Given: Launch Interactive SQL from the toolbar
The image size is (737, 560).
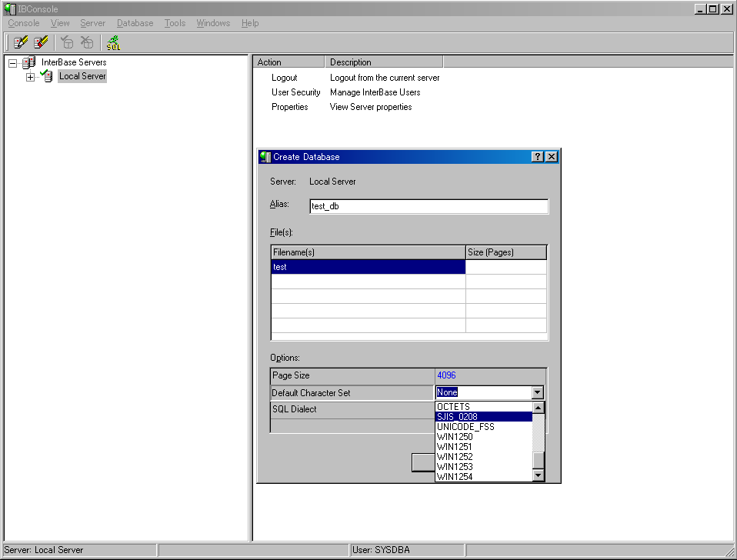Looking at the screenshot, I should coord(114,42).
